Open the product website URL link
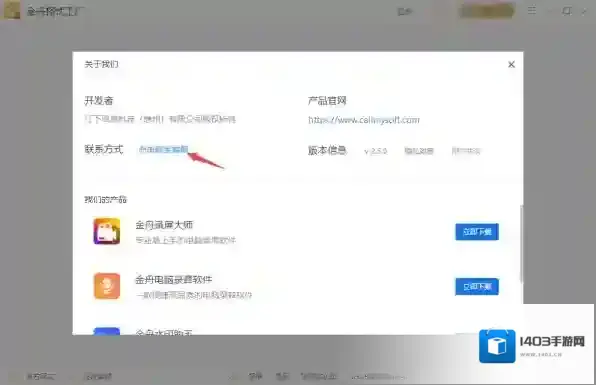 point(364,120)
